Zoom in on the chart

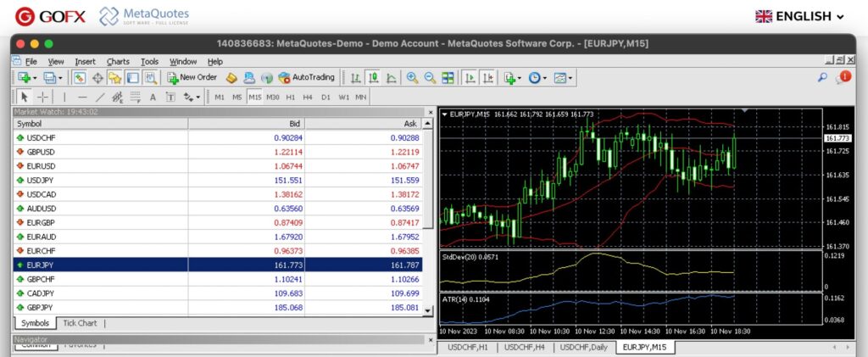point(412,77)
